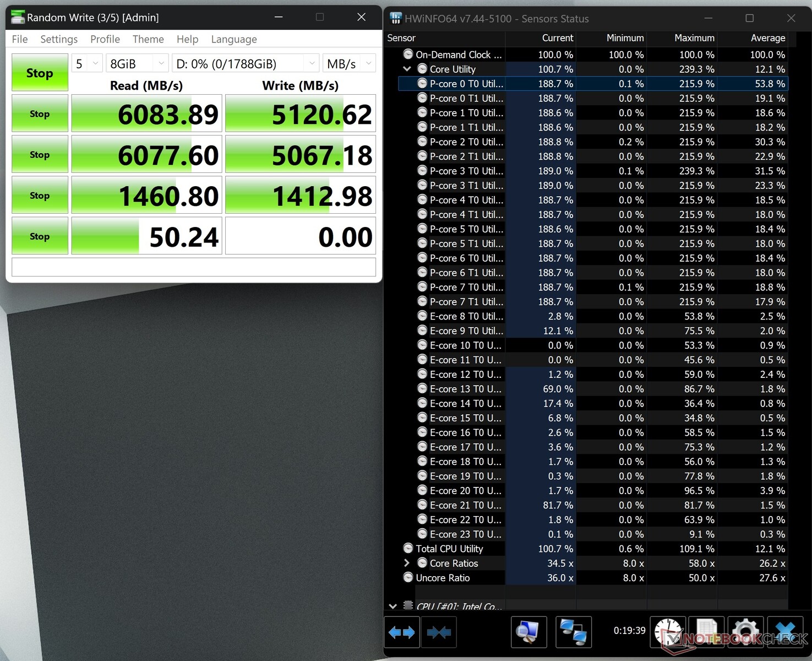The image size is (812, 661).
Task: Open the Settings menu in CrystalDiskMark
Action: point(58,39)
